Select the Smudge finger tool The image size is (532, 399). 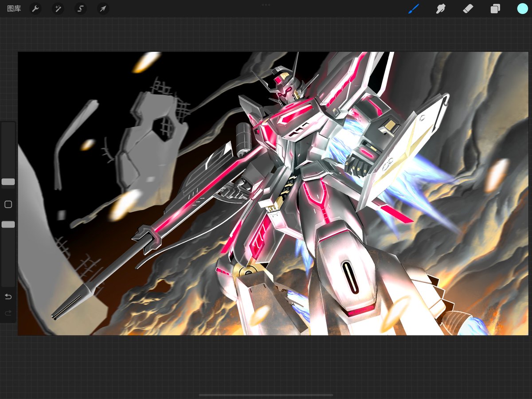[x=441, y=8]
